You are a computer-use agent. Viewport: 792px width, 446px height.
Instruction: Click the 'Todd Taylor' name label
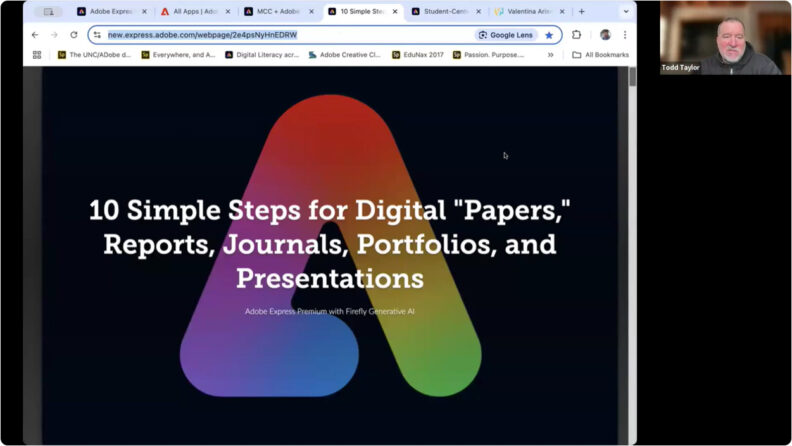coord(680,67)
